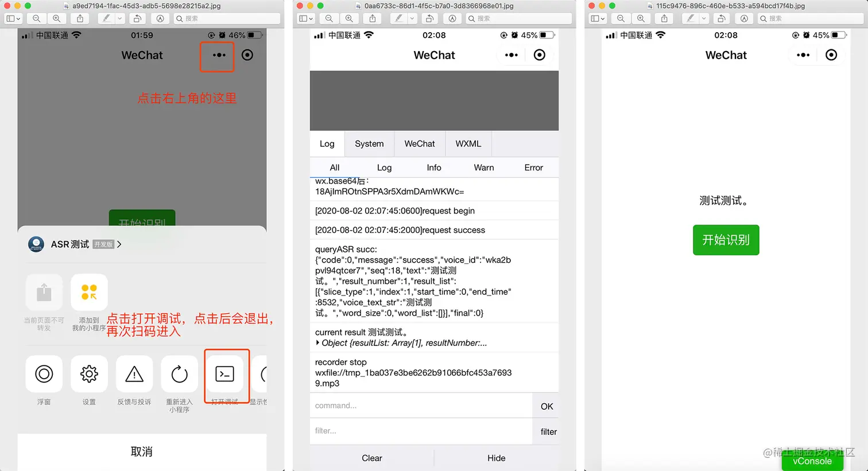868x471 pixels.
Task: Open sidebar view dropdown in the middle Preview window
Action: pyautogui.click(x=305, y=18)
